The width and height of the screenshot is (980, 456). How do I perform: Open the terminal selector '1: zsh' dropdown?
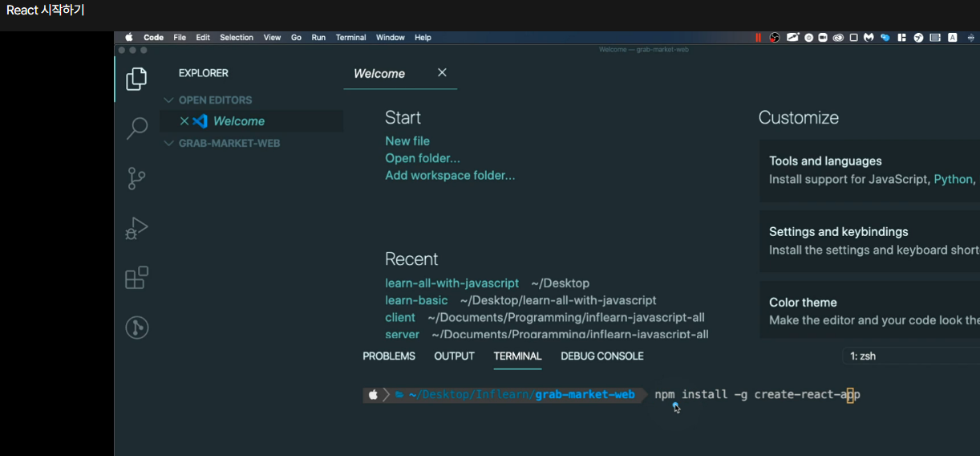click(x=913, y=356)
